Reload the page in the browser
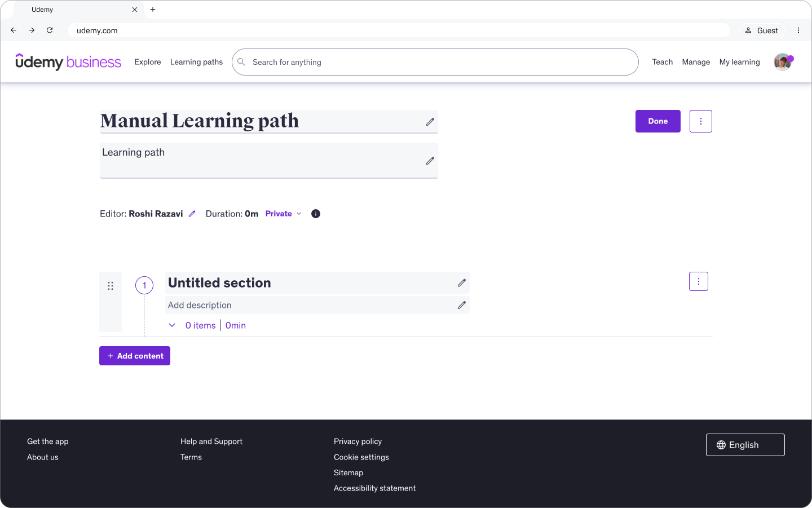Image resolution: width=812 pixels, height=508 pixels. coord(50,30)
